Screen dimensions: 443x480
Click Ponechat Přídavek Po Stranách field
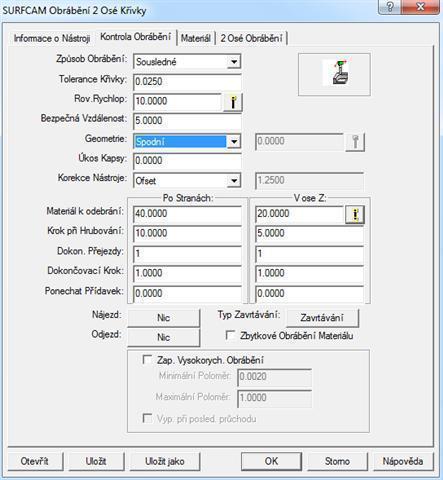tap(187, 294)
